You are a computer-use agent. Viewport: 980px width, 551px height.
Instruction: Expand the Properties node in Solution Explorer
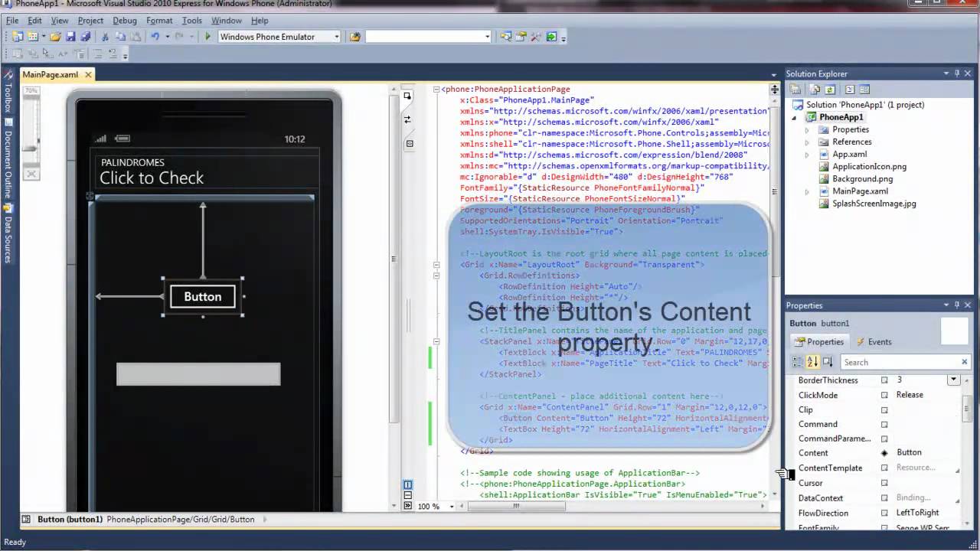[807, 129]
